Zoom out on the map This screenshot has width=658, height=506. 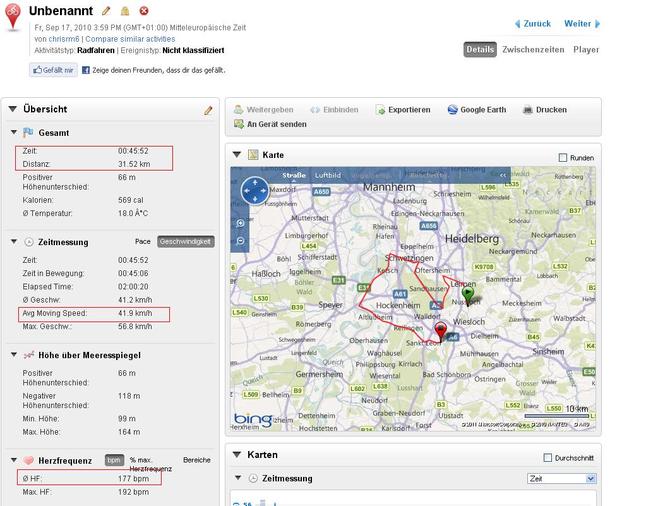point(241,240)
